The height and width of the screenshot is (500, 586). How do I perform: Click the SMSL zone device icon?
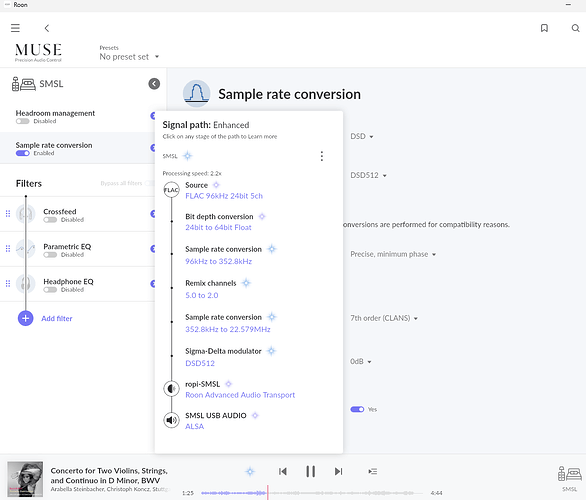(24, 84)
